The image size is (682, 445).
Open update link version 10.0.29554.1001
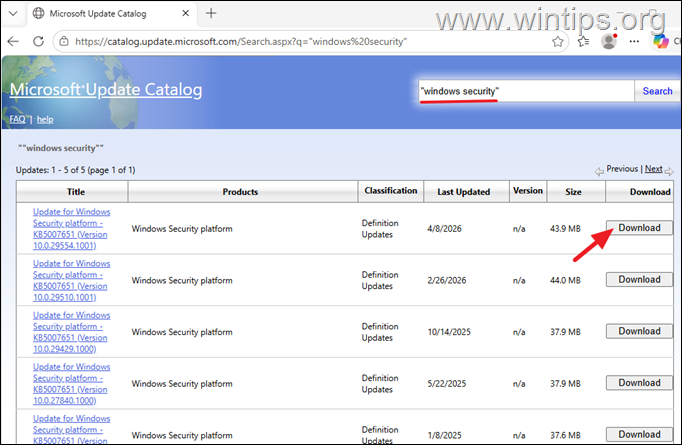coord(71,229)
